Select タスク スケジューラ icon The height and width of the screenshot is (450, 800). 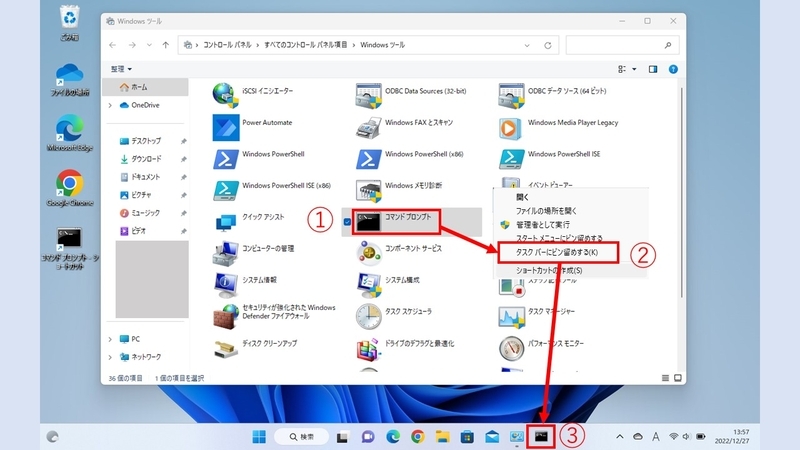368,317
